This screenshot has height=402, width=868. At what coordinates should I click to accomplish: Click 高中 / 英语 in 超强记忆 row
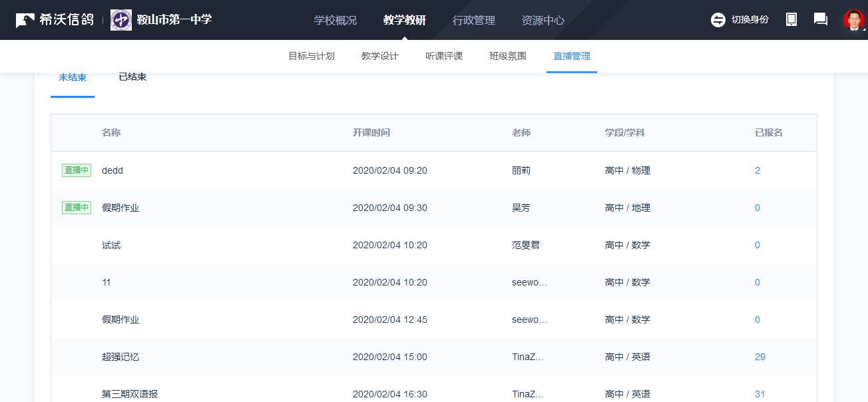628,357
